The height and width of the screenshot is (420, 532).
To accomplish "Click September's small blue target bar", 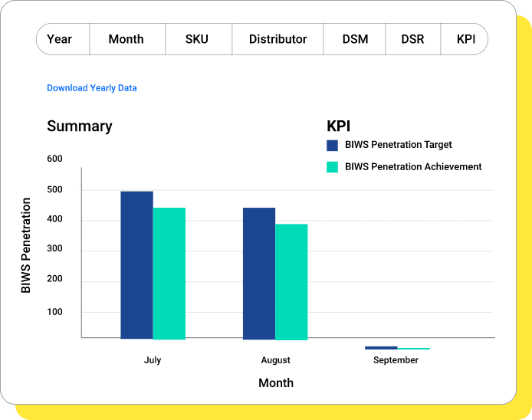I will [381, 348].
